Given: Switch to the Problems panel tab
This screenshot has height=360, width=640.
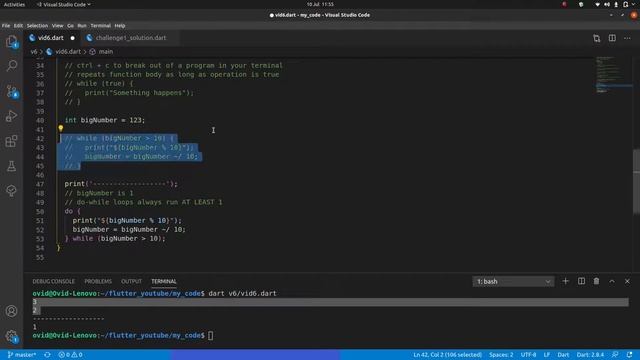Looking at the screenshot, I should 98,281.
